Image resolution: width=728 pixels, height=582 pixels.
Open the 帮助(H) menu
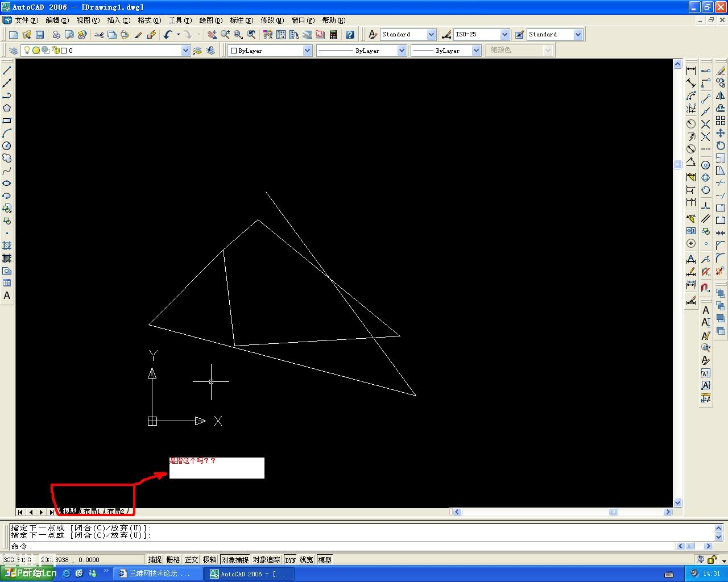point(333,20)
